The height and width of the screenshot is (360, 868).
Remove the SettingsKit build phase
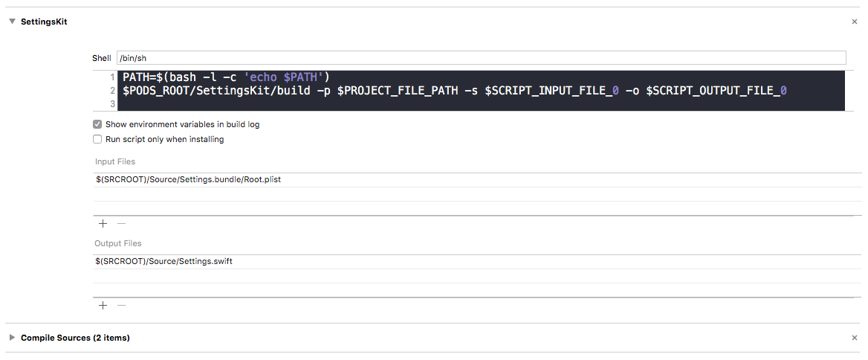point(854,22)
